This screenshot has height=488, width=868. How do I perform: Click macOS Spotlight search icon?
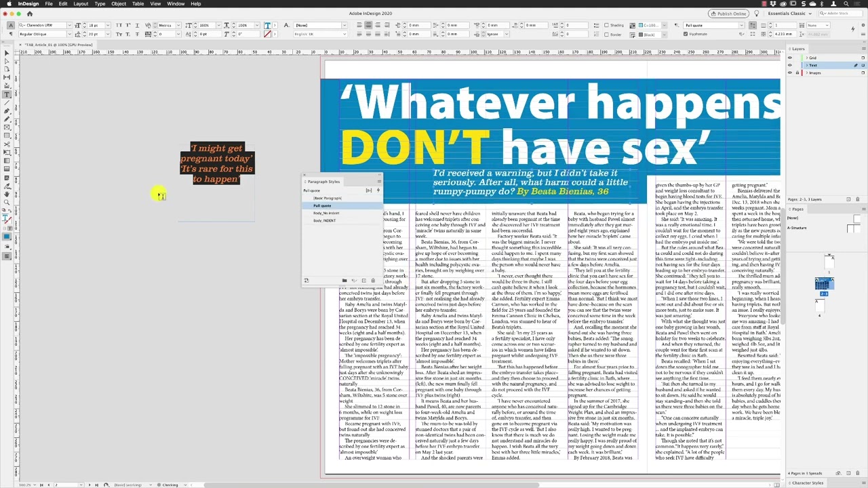[846, 3]
